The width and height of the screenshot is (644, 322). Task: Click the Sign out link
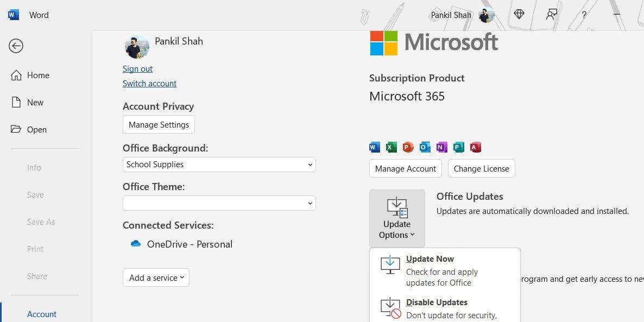(x=137, y=69)
